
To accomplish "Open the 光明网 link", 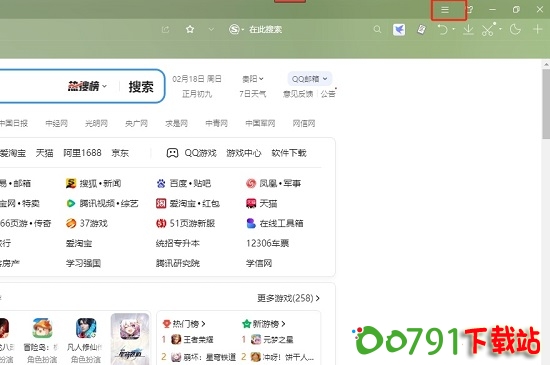I will [96, 123].
